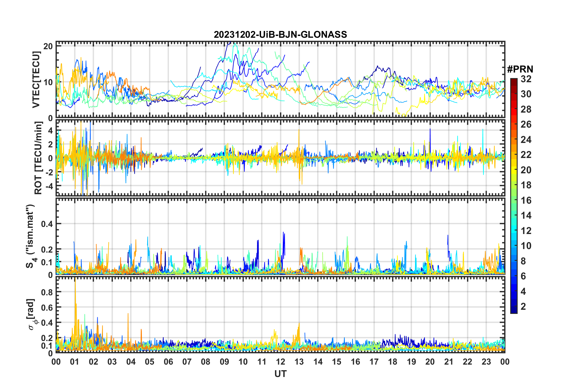
Task: Select the UT x-axis label
Action: click(280, 374)
